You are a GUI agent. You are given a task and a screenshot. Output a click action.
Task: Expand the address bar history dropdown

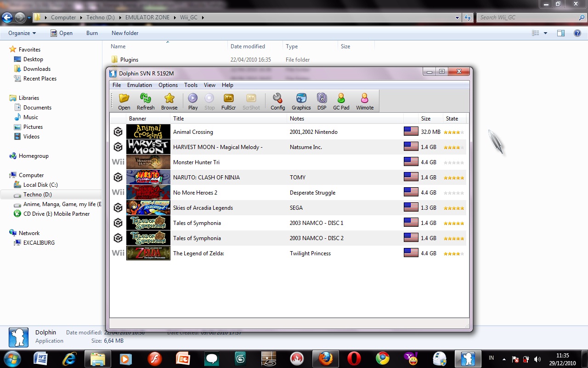click(x=457, y=17)
